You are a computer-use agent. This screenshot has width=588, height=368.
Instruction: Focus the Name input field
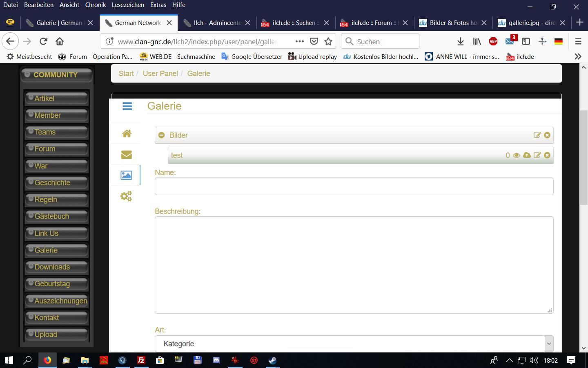(x=354, y=186)
